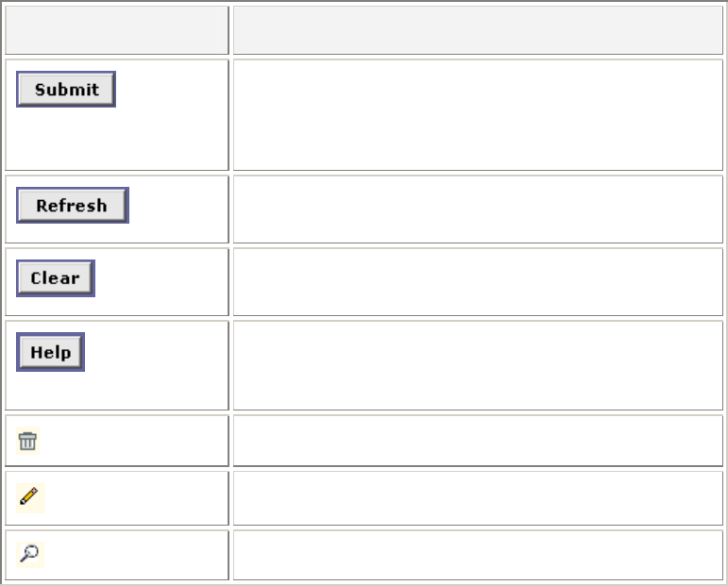Select the blank cell beside Refresh button
The width and height of the screenshot is (728, 586).
(x=478, y=209)
